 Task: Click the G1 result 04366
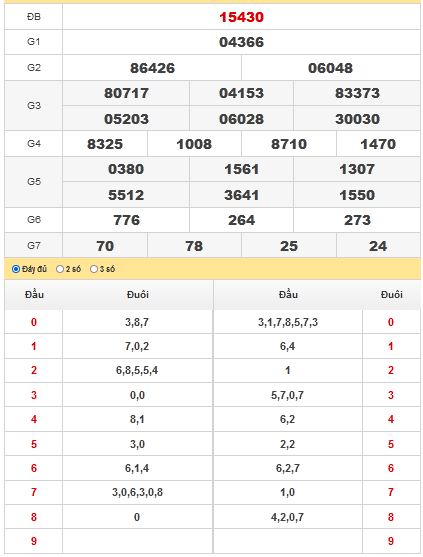[241, 42]
